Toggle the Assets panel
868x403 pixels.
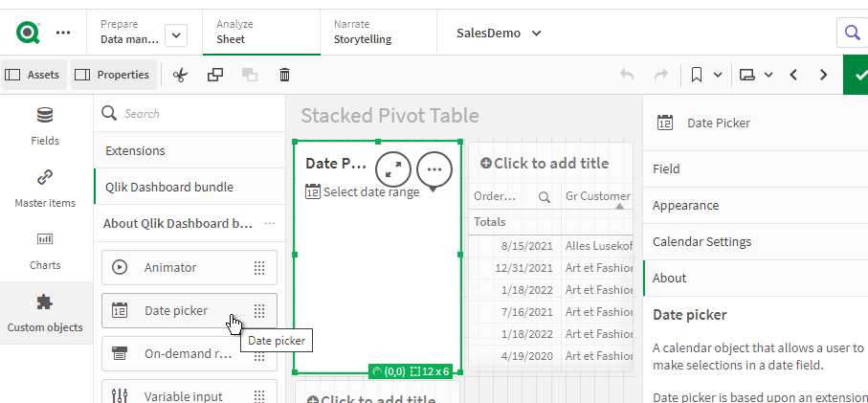[33, 75]
